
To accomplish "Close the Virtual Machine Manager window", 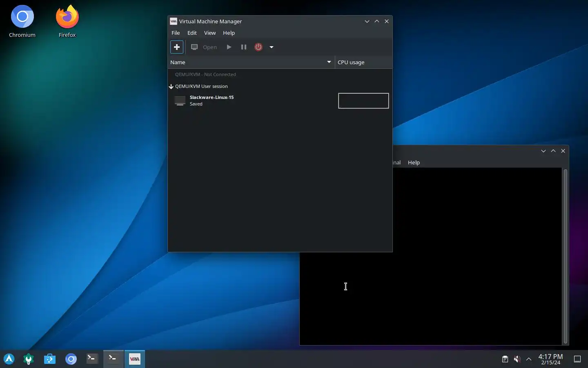I will pos(387,21).
